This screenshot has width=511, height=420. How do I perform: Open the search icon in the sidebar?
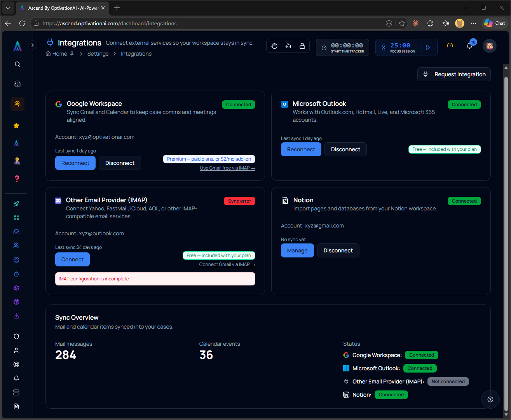coord(17,64)
